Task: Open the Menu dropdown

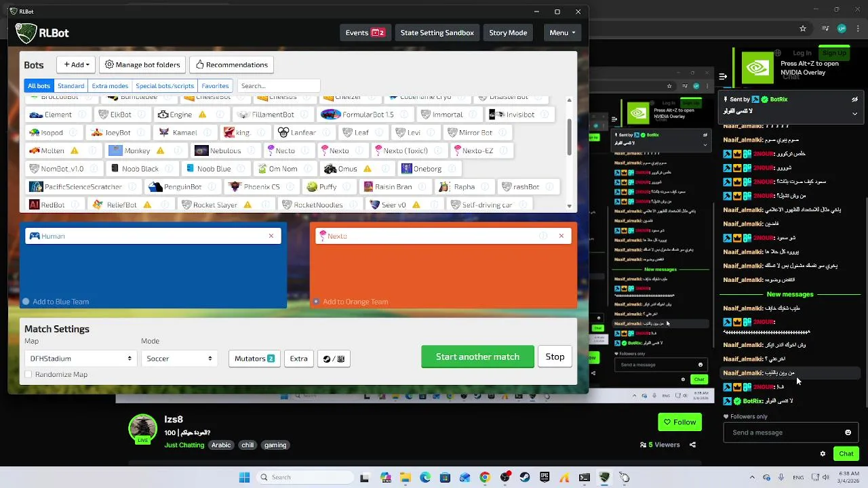Action: coord(562,33)
